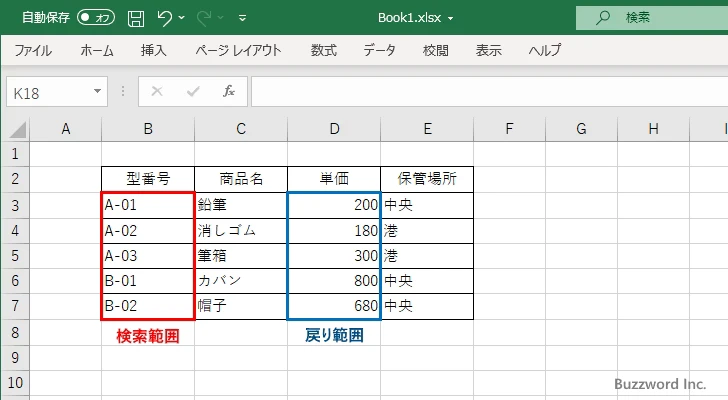Open the ヘルプ tab

pyautogui.click(x=545, y=50)
